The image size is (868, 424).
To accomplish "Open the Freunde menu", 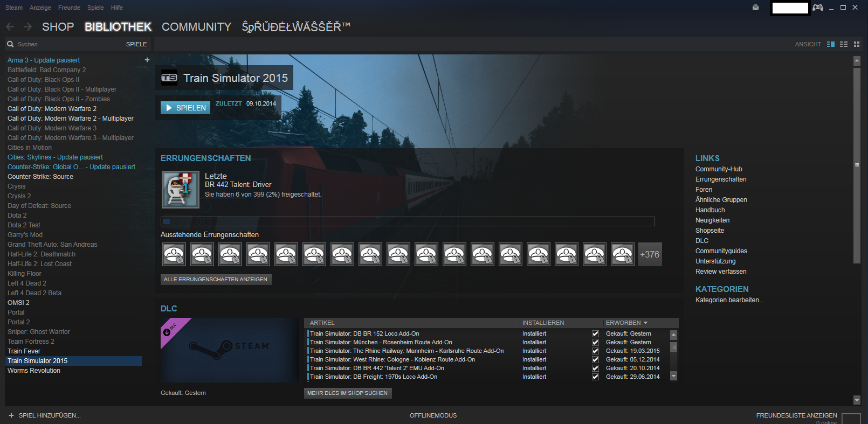I will 69,8.
